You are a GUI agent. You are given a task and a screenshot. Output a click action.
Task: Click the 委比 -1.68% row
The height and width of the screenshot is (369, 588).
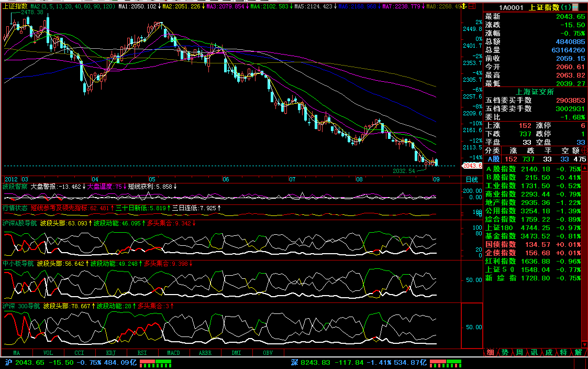pyautogui.click(x=535, y=117)
